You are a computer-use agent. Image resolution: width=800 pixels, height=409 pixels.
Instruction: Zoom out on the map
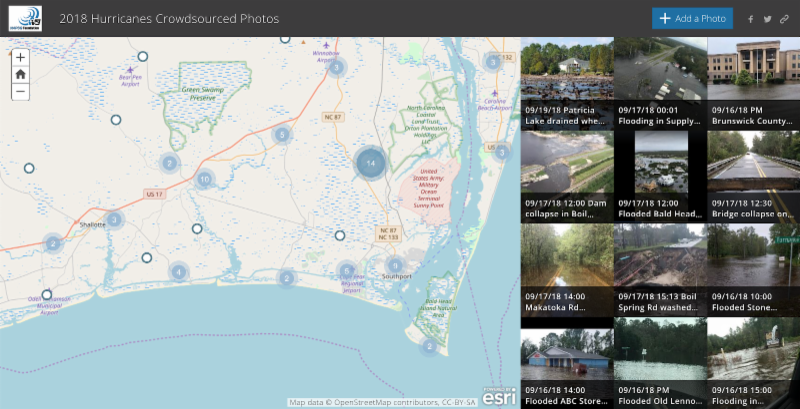pos(20,91)
